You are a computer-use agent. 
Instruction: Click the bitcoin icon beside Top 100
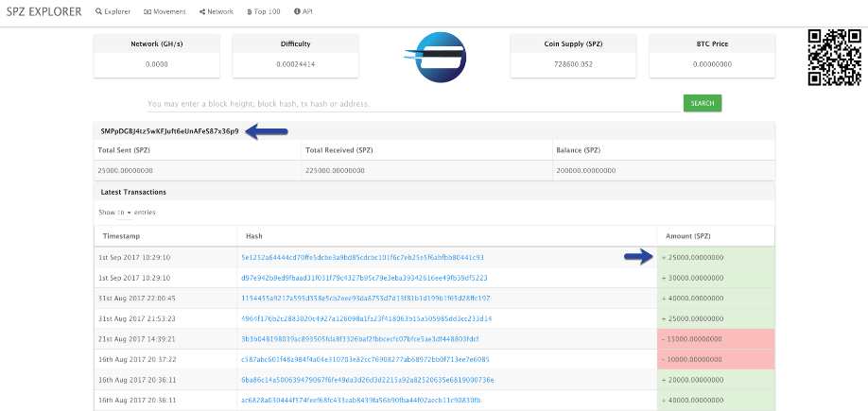point(248,12)
